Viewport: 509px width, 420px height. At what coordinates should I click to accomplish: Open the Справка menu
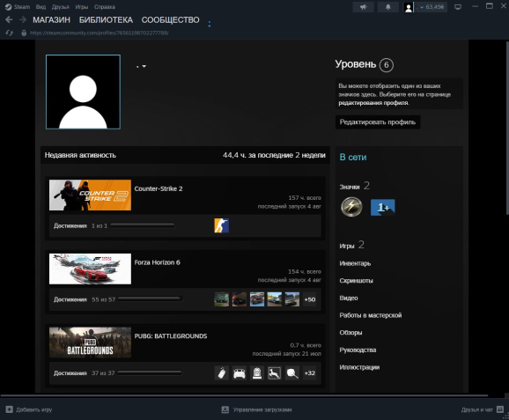pyautogui.click(x=105, y=7)
